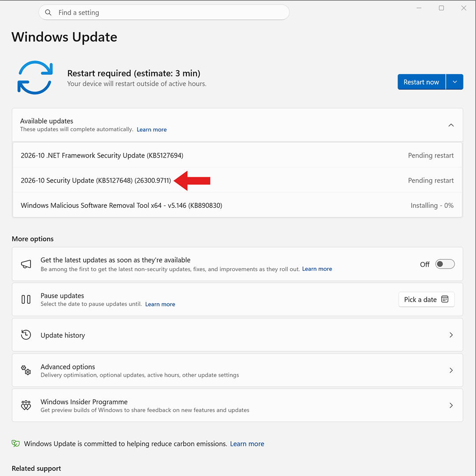Image resolution: width=476 pixels, height=476 pixels.
Task: Close the Settings window
Action: click(x=464, y=8)
